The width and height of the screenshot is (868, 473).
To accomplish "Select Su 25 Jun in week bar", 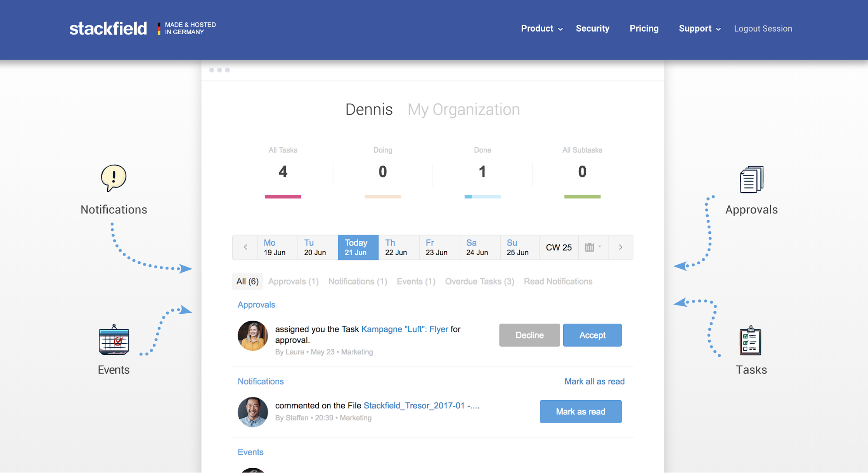I will [x=520, y=247].
